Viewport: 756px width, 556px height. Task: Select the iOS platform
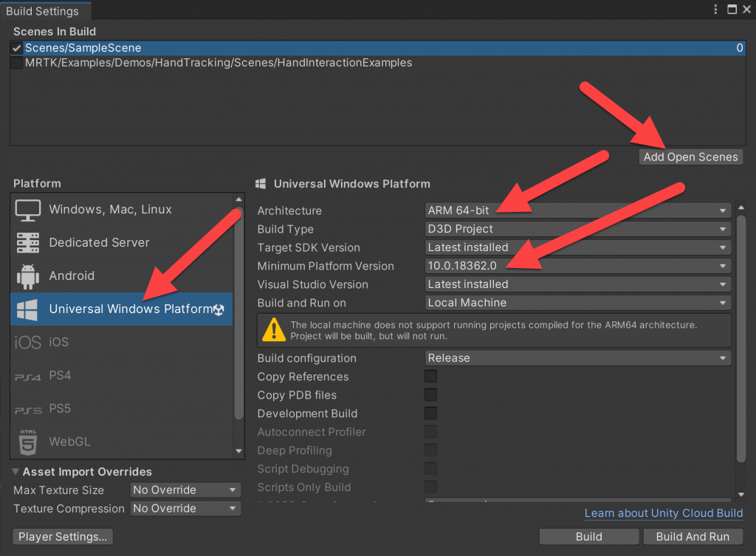(122, 342)
